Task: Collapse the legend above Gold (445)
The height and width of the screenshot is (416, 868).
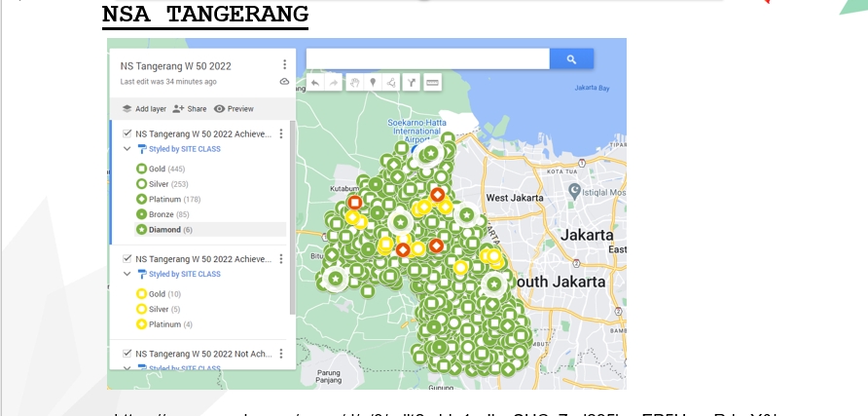Action: pos(127,149)
